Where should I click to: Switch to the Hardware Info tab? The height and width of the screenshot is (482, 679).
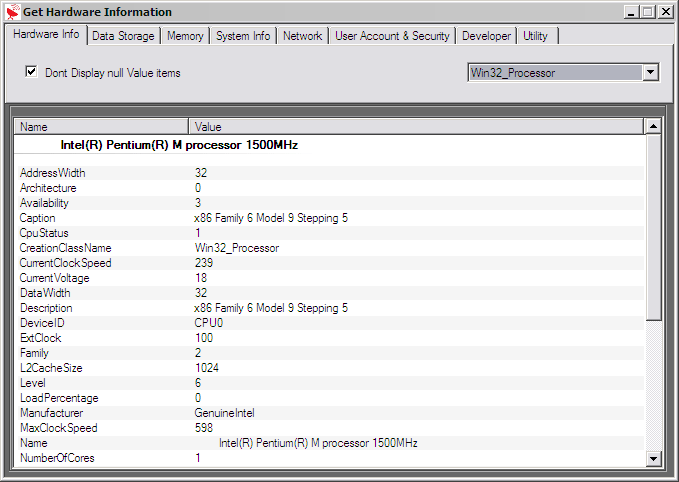pos(46,34)
